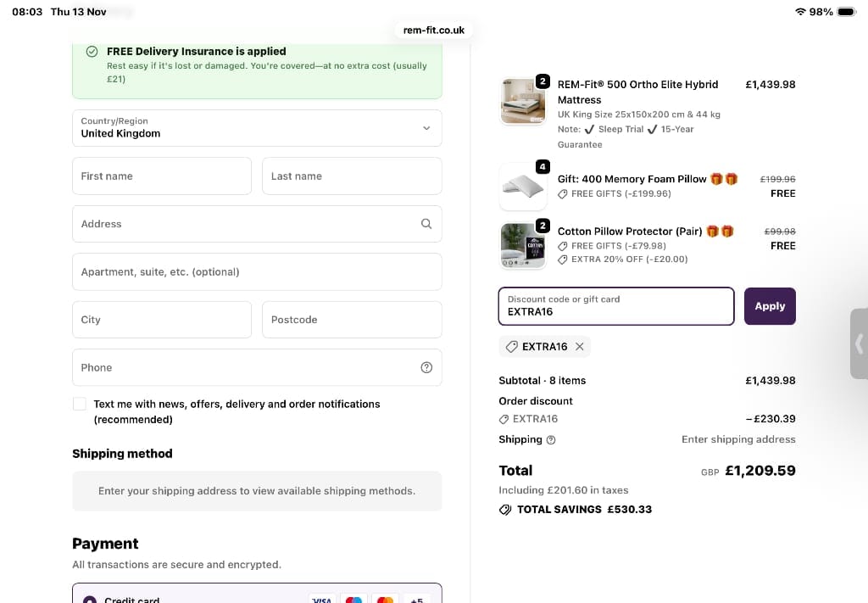Open the Cotton Pillow Protector thumbnail
Image resolution: width=868 pixels, height=603 pixels.
(522, 245)
